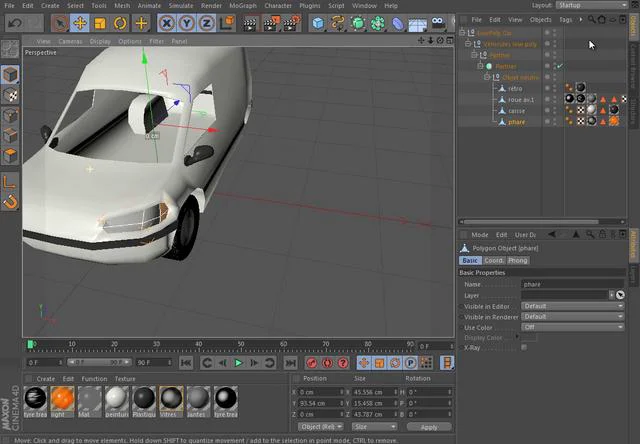Add a Cube primitive object
This screenshot has width=640, height=444.
pos(318,23)
